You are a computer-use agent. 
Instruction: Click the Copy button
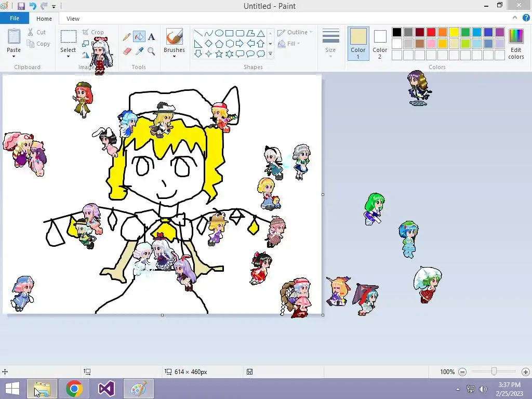[x=38, y=44]
